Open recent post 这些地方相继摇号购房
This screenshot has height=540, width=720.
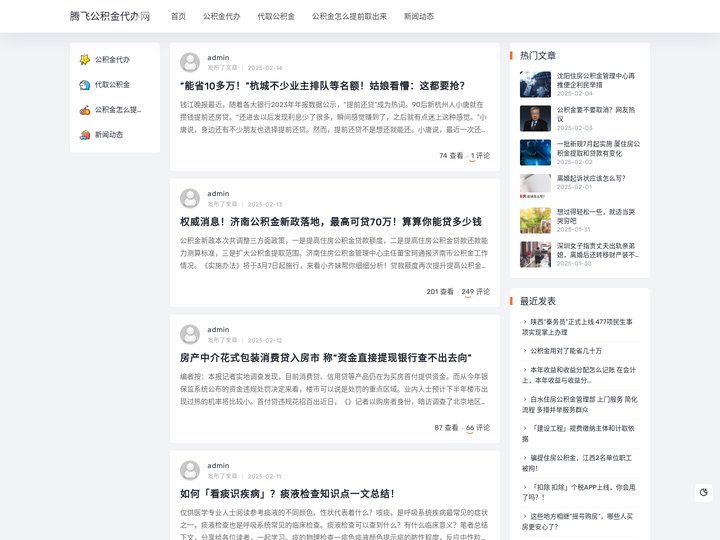[577, 522]
